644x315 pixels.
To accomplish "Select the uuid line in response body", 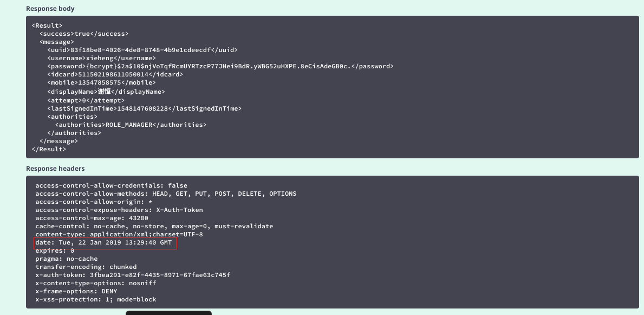I will click(x=142, y=50).
